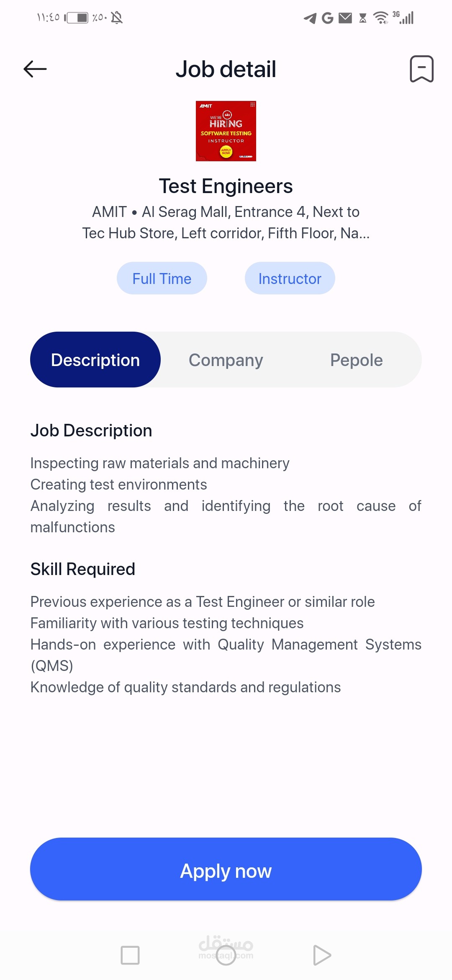Tap the Test Engineers job title
The image size is (452, 980).
(226, 186)
